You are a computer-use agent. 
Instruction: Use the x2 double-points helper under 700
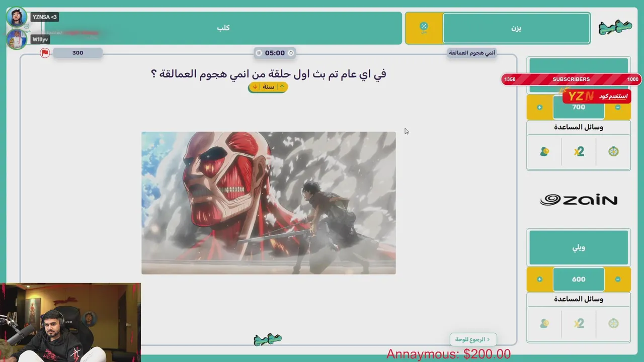pyautogui.click(x=579, y=151)
